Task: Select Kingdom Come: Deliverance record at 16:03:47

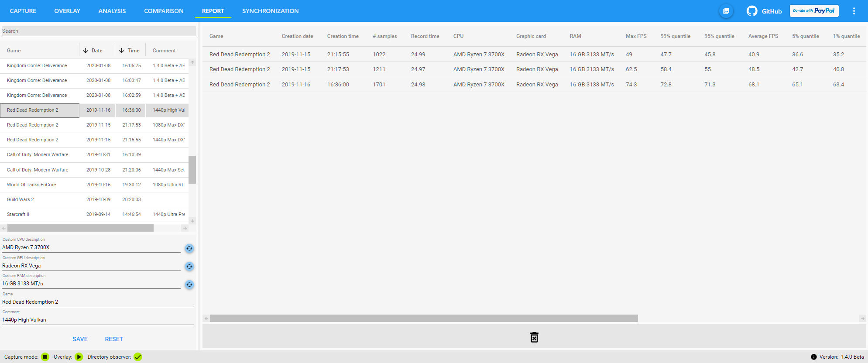Action: tap(94, 80)
